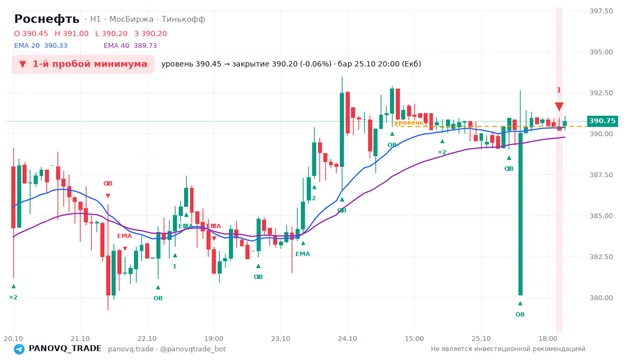The image size is (640, 360).
Task: Click the 380.00 price axis label
Action: 601,298
